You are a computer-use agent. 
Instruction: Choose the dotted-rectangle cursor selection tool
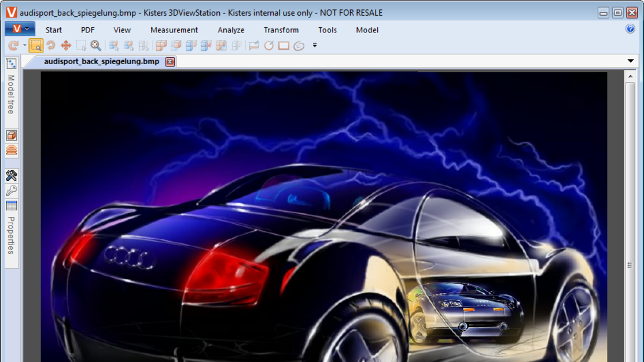(81, 46)
